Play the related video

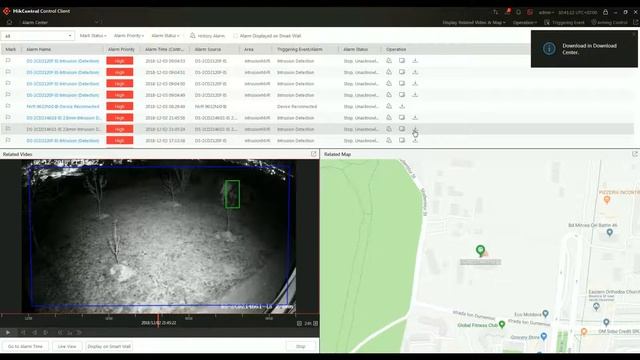pos(8,333)
